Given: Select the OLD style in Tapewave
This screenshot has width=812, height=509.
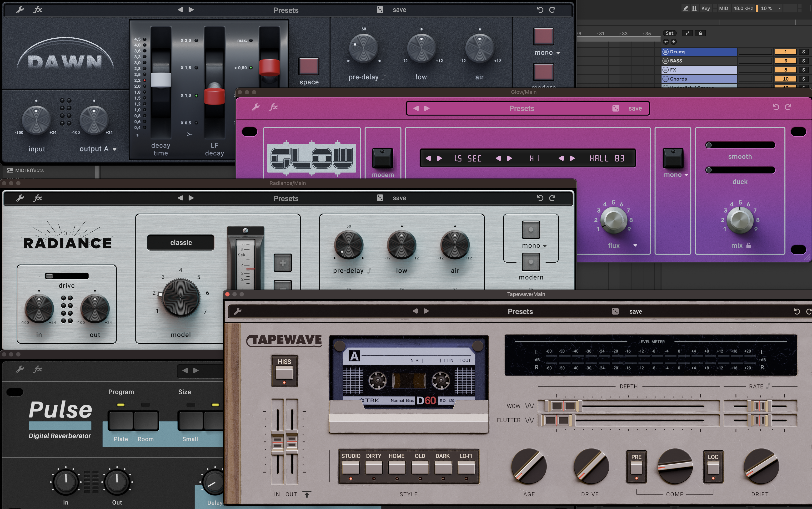Looking at the screenshot, I should [420, 468].
